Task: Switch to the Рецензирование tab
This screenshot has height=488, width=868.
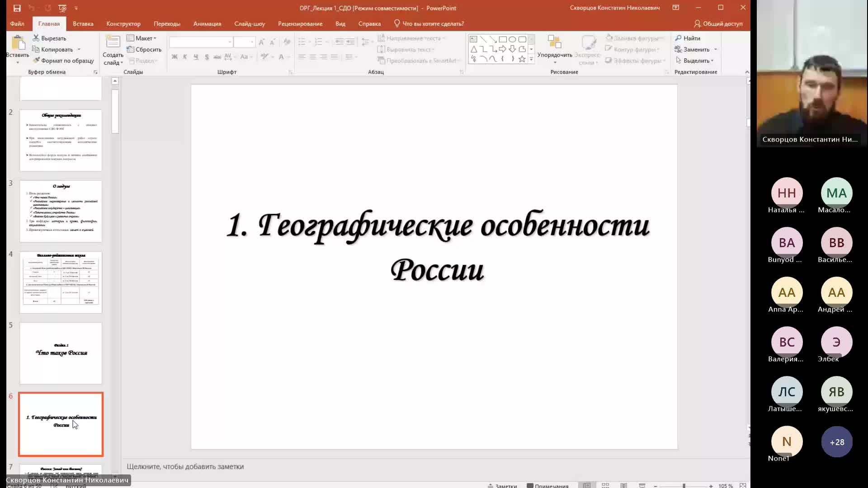Action: (300, 24)
